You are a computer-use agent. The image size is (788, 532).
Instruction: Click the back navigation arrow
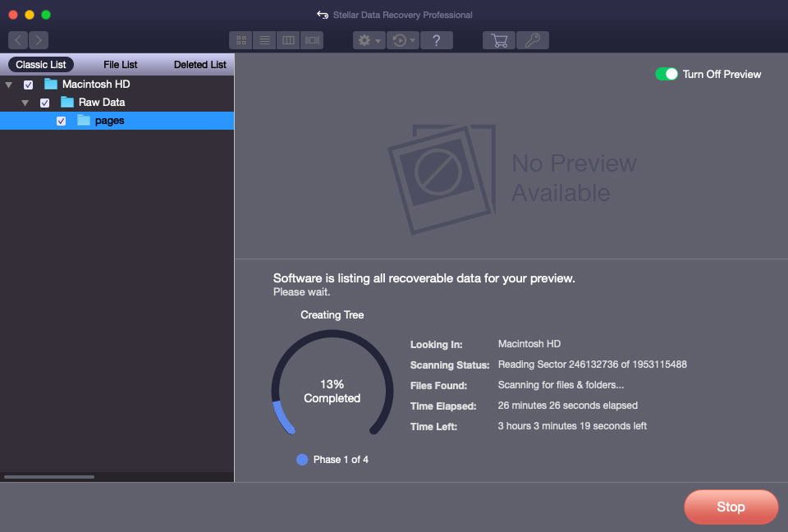pos(17,39)
